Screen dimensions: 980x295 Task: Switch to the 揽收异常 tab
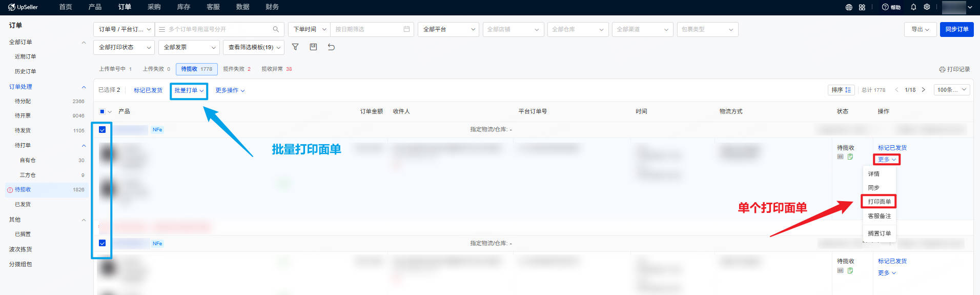coord(277,69)
